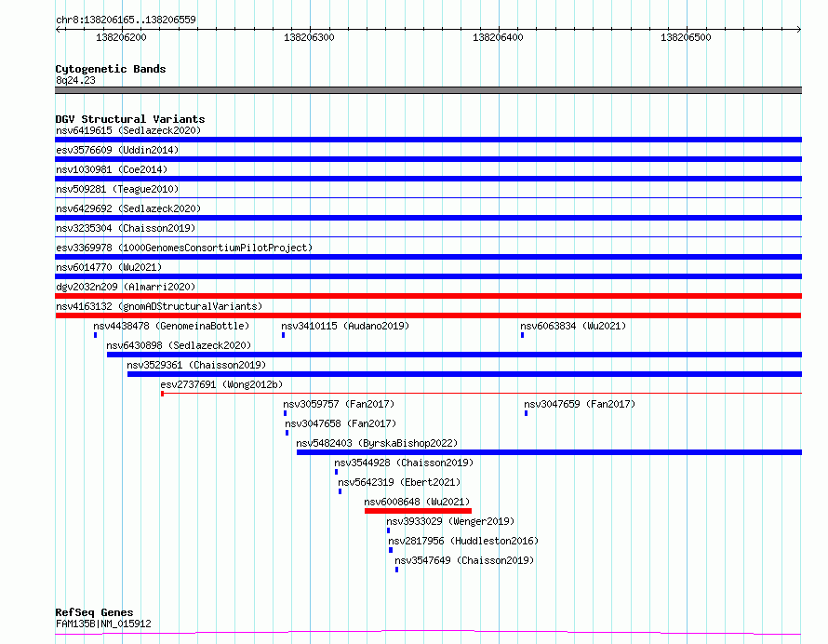The height and width of the screenshot is (644, 828).
Task: Select nsv4438478 (GenomeinaBottle) label
Action: pyautogui.click(x=171, y=326)
